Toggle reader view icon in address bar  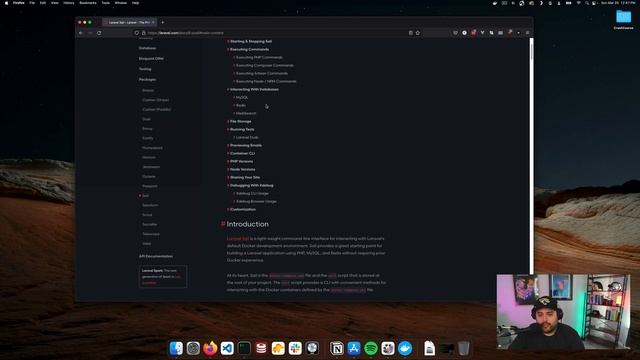pyautogui.click(x=411, y=33)
